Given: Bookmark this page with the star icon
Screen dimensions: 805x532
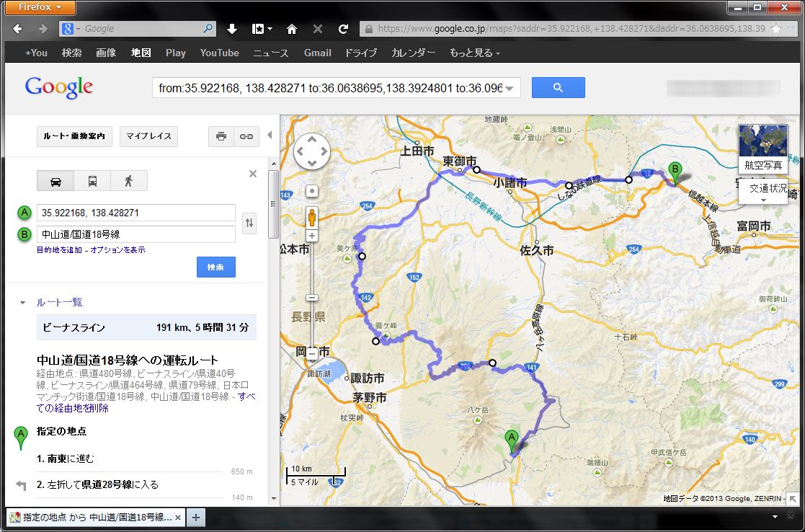Looking at the screenshot, I should pyautogui.click(x=776, y=29).
